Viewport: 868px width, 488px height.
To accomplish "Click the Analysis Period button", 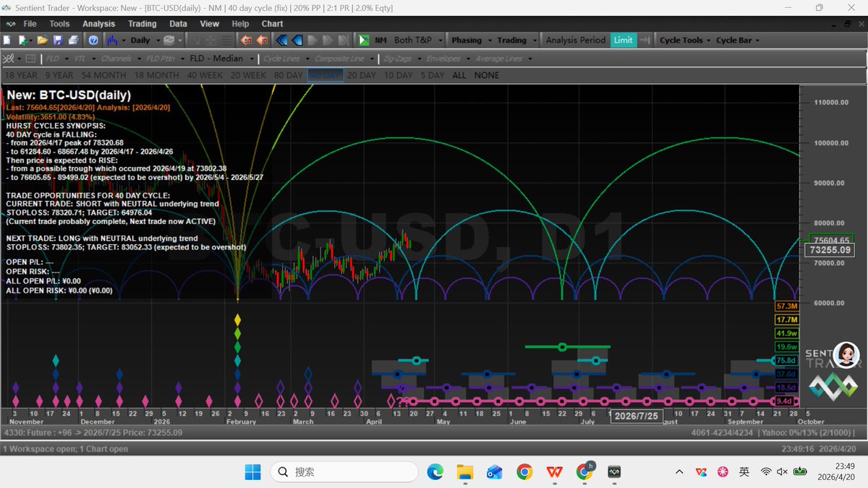I will pos(576,40).
